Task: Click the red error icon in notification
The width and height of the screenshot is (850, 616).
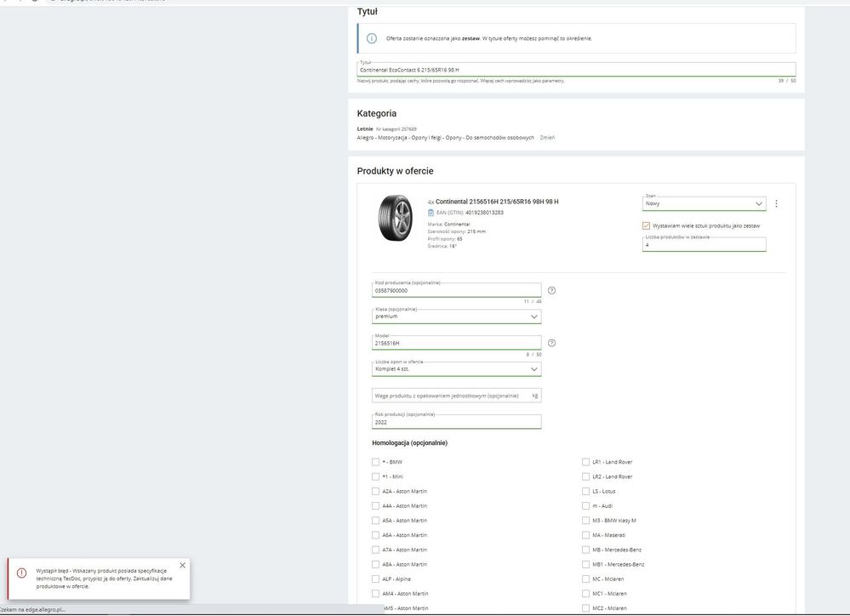Action: (21, 573)
